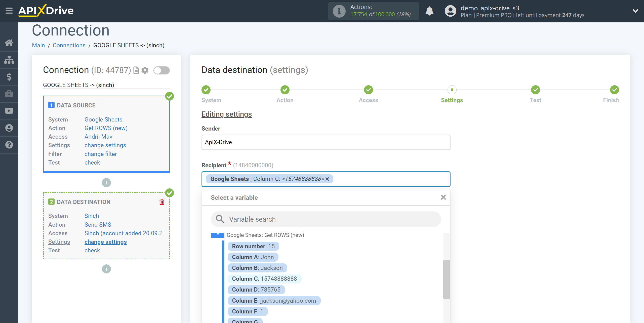Click the ApiX-Drive logo
The height and width of the screenshot is (323, 644).
point(46,11)
